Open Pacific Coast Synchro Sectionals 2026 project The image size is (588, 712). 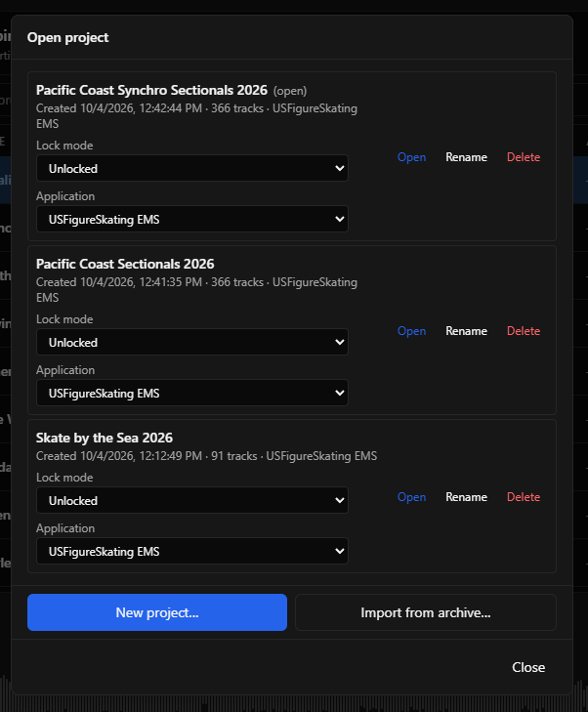point(411,157)
